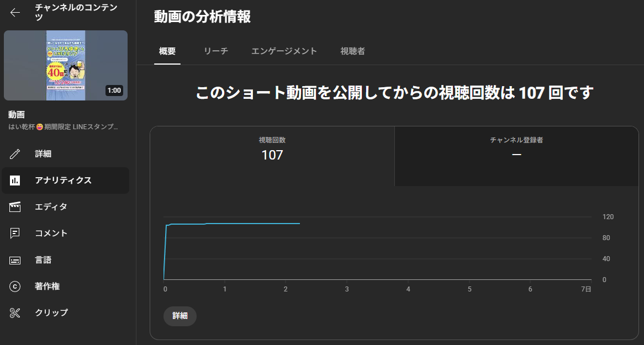Select the 視聴回数 107 metric card
Screen dimensions: 644x345
click(x=272, y=150)
